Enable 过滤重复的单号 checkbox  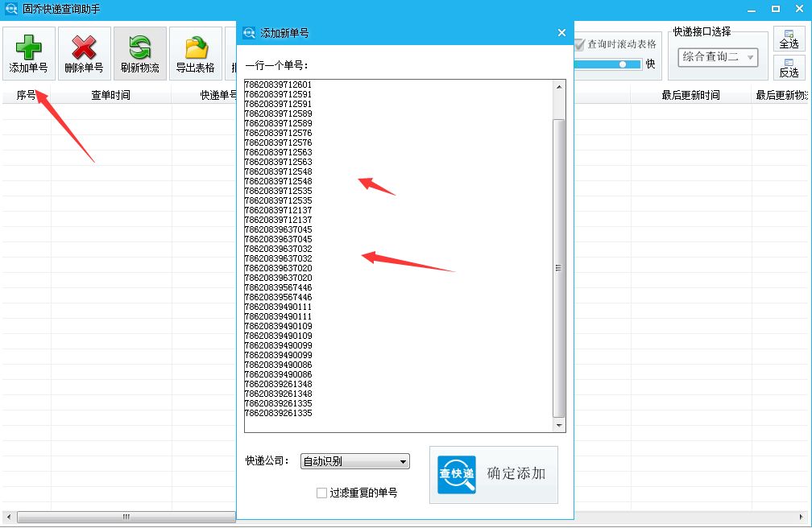click(321, 493)
